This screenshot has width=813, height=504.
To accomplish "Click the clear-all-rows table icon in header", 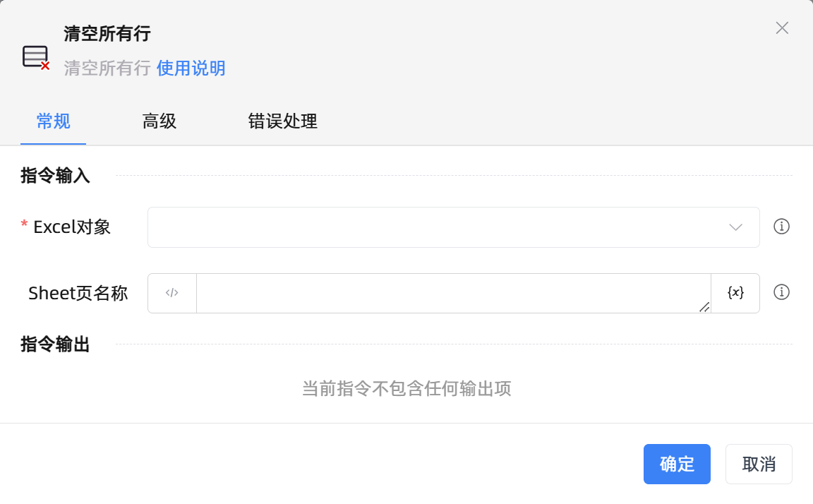I will pos(35,57).
